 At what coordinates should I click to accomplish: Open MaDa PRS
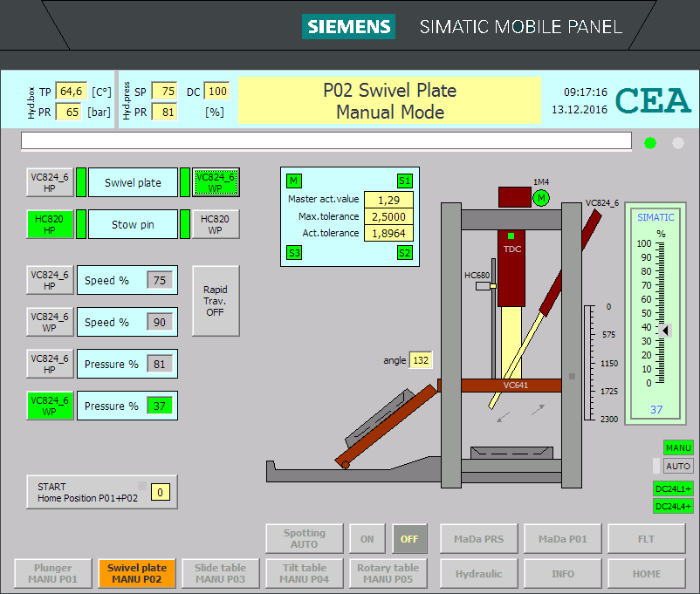pos(479,539)
